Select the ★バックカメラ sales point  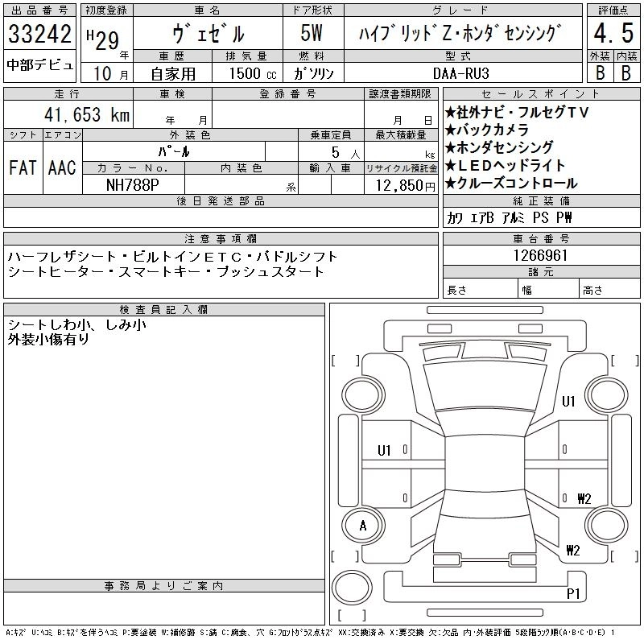point(487,130)
